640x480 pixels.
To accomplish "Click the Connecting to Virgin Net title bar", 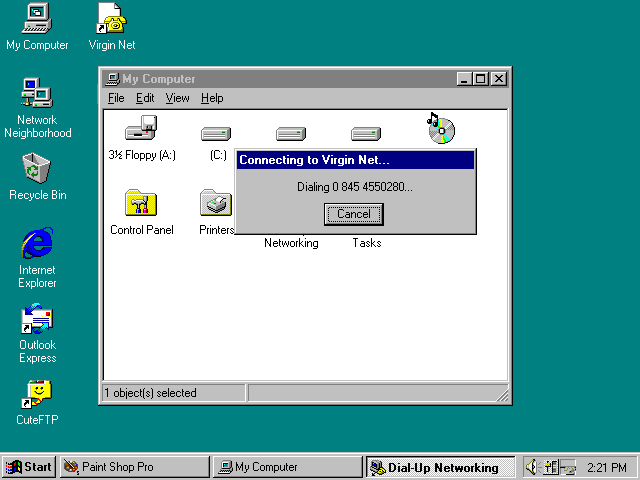I will (x=355, y=160).
